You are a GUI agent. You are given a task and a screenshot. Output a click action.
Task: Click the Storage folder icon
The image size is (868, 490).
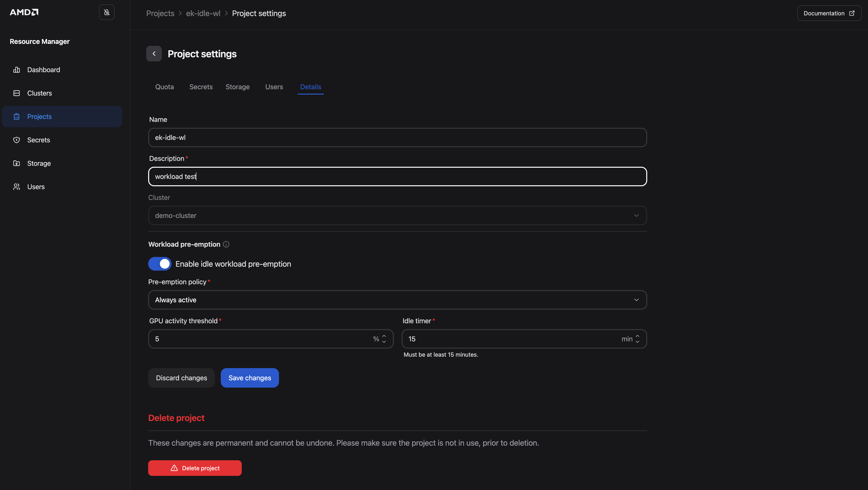17,163
